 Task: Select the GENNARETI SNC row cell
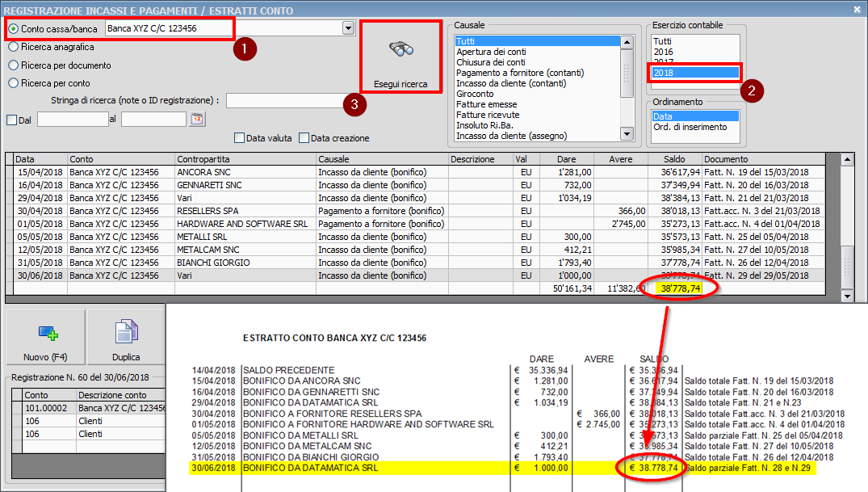point(245,185)
